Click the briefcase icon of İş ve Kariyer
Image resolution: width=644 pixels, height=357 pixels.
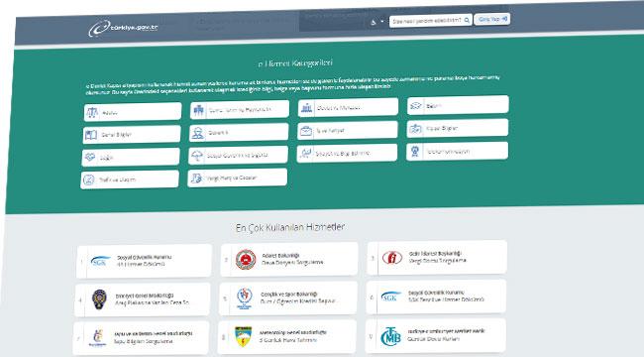(306, 131)
